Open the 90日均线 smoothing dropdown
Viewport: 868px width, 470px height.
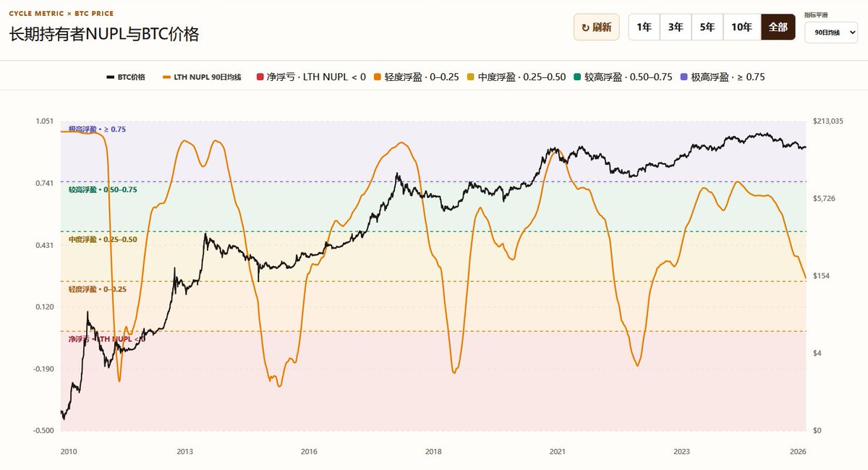pos(831,33)
